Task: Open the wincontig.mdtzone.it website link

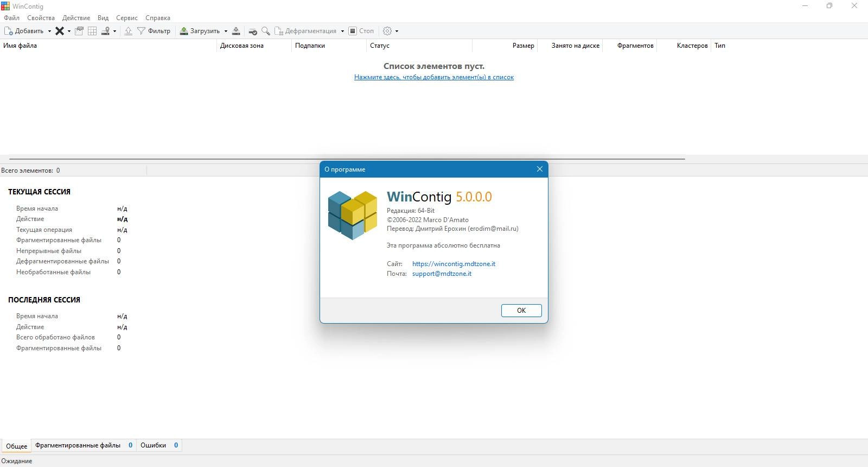Action: (454, 264)
